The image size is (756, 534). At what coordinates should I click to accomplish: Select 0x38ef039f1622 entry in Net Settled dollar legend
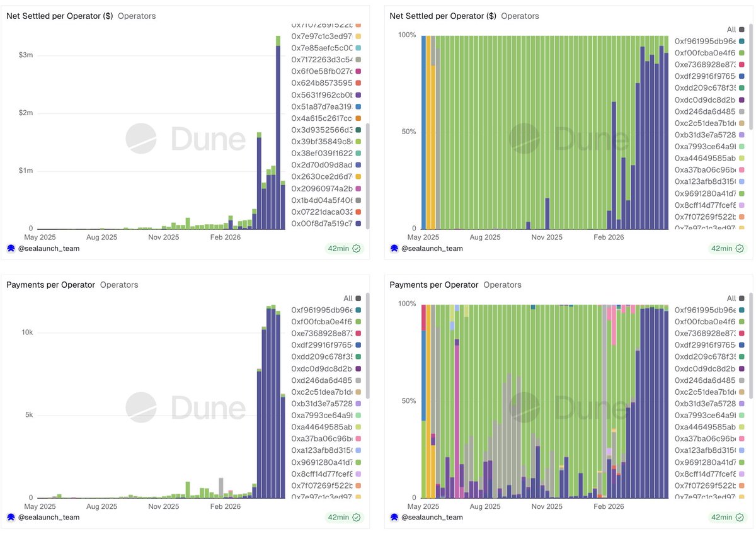tap(326, 153)
